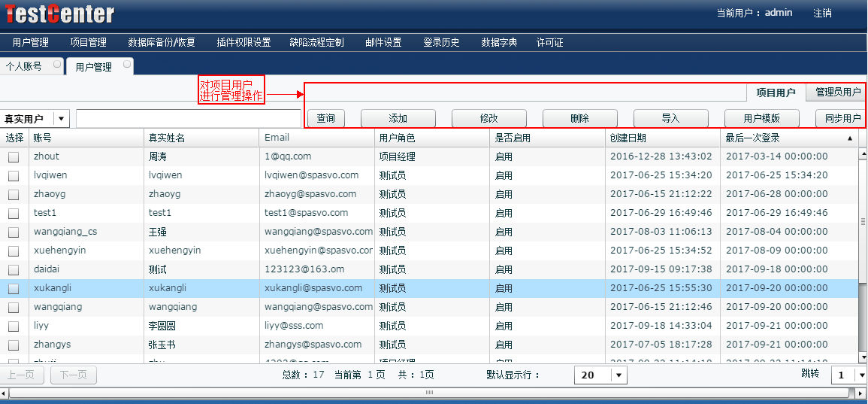The image size is (868, 404).
Task: Click the TestCenter logo
Action: coord(59,14)
